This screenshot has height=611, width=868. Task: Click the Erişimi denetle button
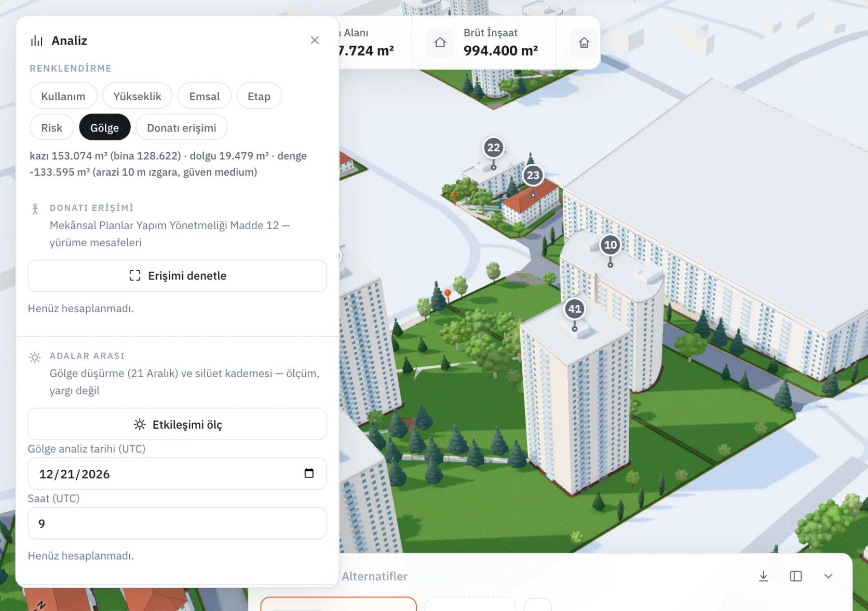coord(177,276)
